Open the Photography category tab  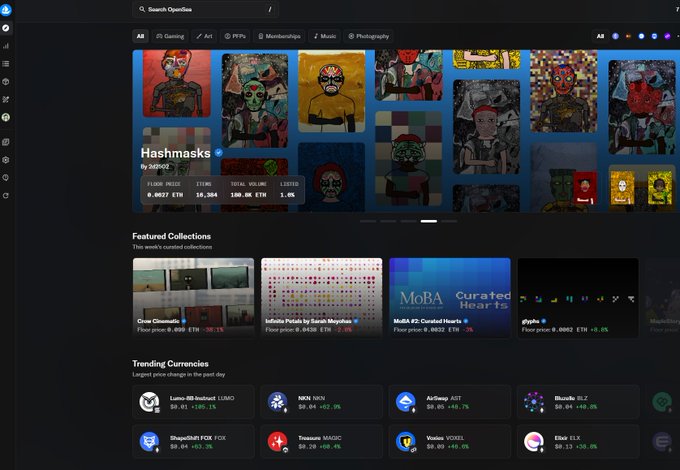point(368,36)
